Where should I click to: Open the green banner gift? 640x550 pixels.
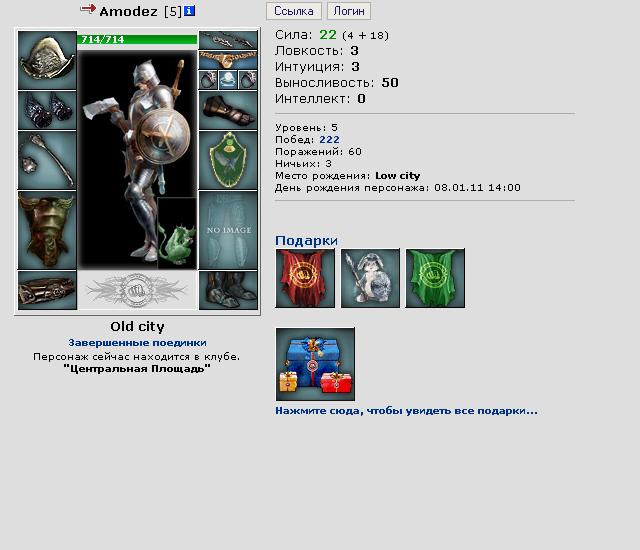435,278
